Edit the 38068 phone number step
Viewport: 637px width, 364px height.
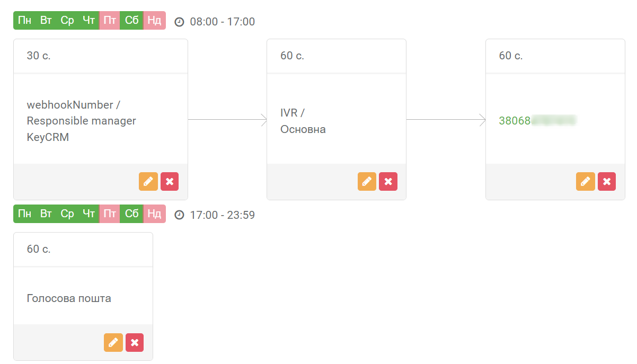pos(586,182)
